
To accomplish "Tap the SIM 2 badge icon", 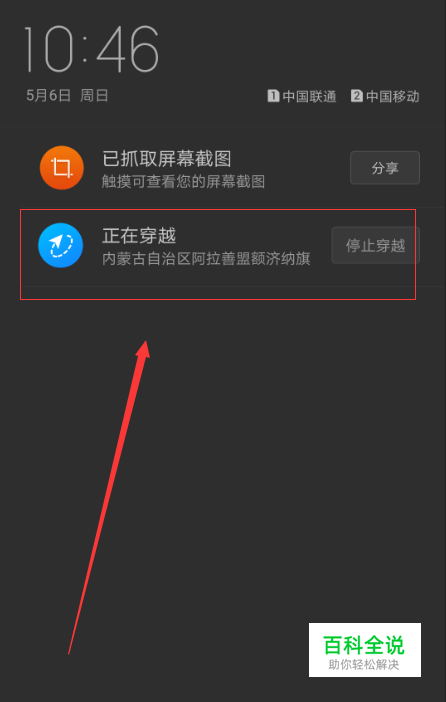I will coord(356,96).
